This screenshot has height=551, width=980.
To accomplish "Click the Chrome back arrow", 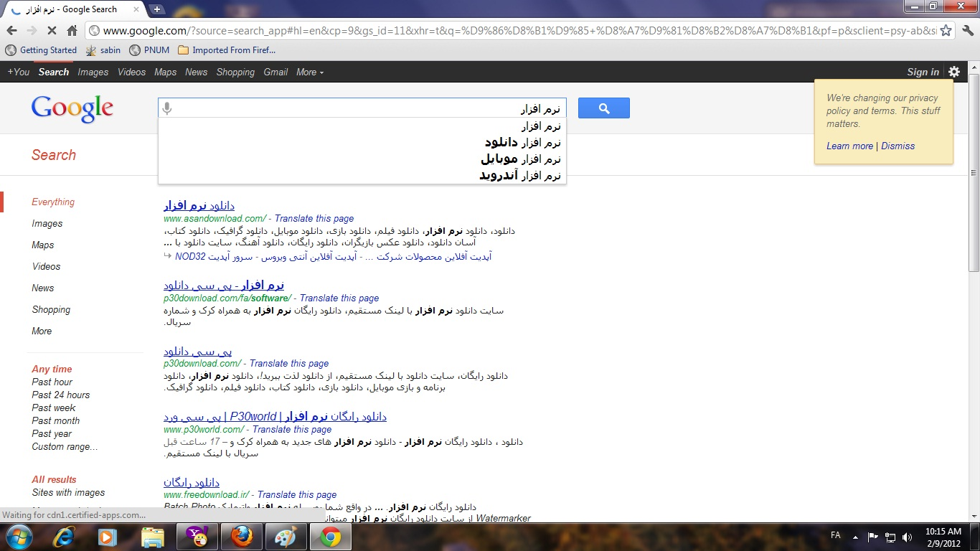I will click(x=11, y=31).
